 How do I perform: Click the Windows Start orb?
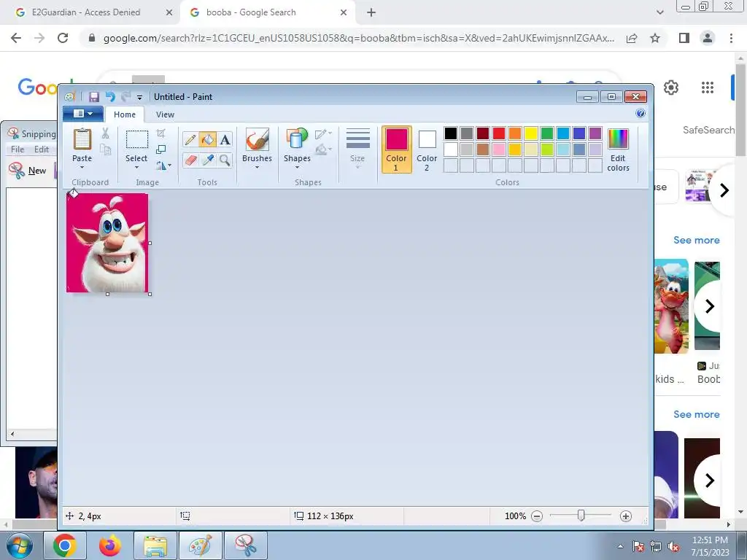[20, 545]
